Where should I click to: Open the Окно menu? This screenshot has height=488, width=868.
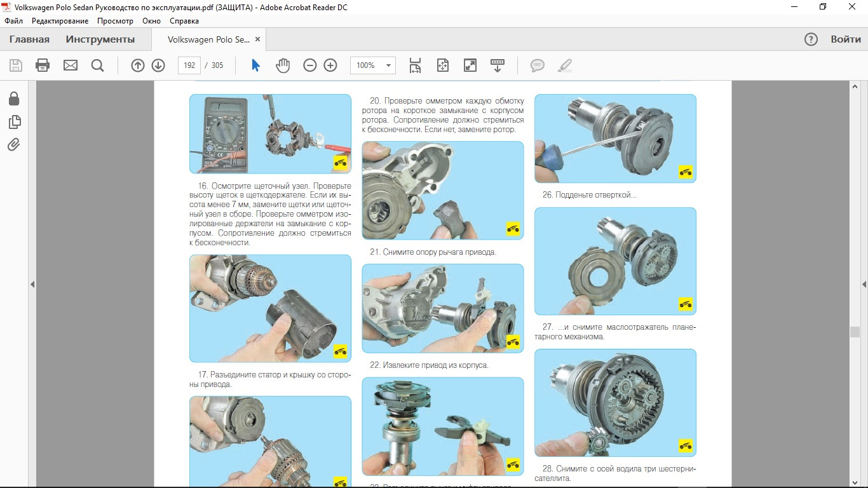[x=151, y=21]
